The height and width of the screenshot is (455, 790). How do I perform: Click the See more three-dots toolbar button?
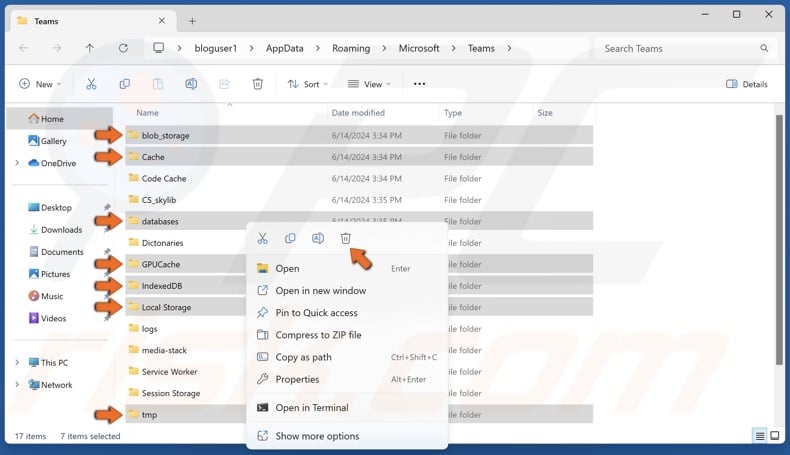tap(419, 84)
